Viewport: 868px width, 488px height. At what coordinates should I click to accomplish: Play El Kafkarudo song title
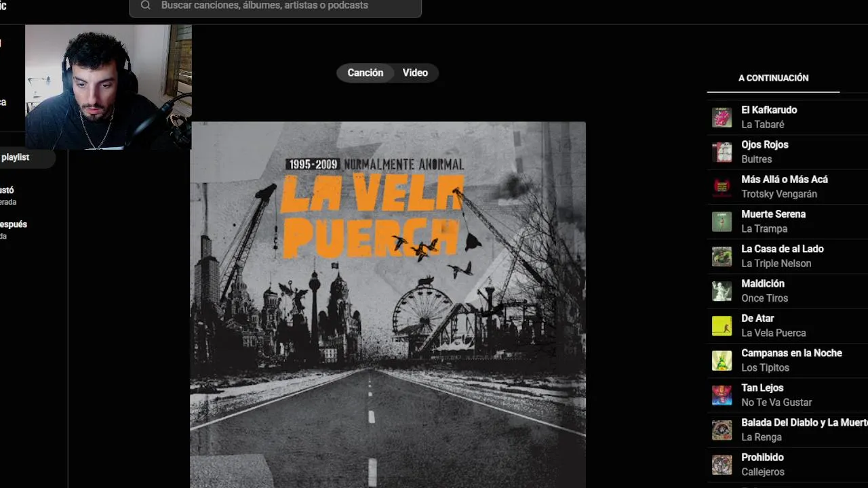pyautogui.click(x=769, y=110)
